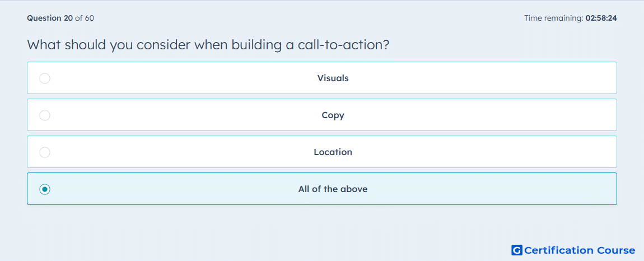Click the question heading about call-to-action

[208, 45]
